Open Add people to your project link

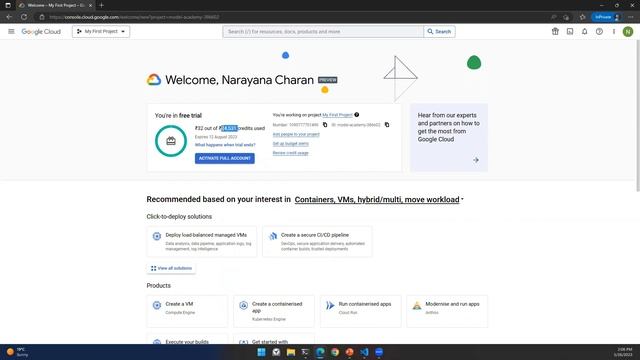pyautogui.click(x=296, y=134)
